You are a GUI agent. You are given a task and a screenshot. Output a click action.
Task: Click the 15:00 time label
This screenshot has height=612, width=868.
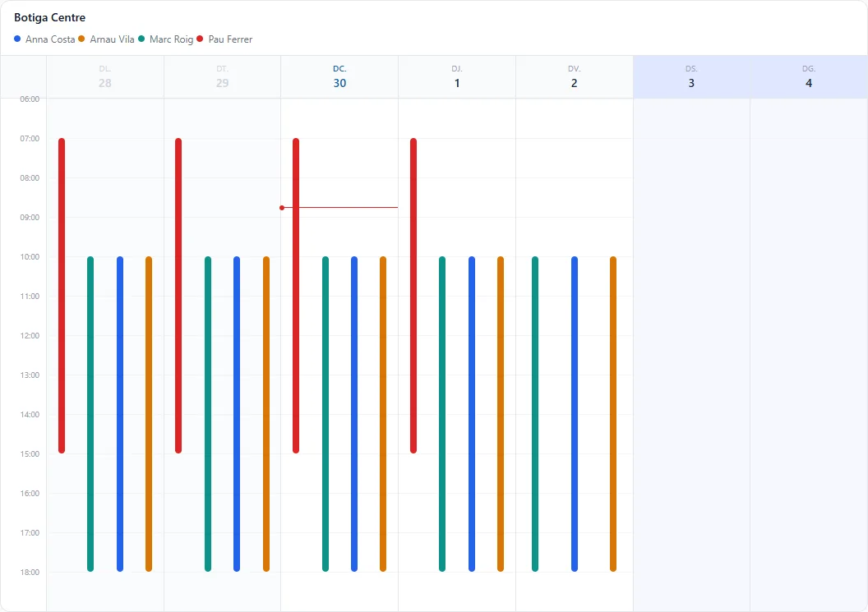pos(30,453)
